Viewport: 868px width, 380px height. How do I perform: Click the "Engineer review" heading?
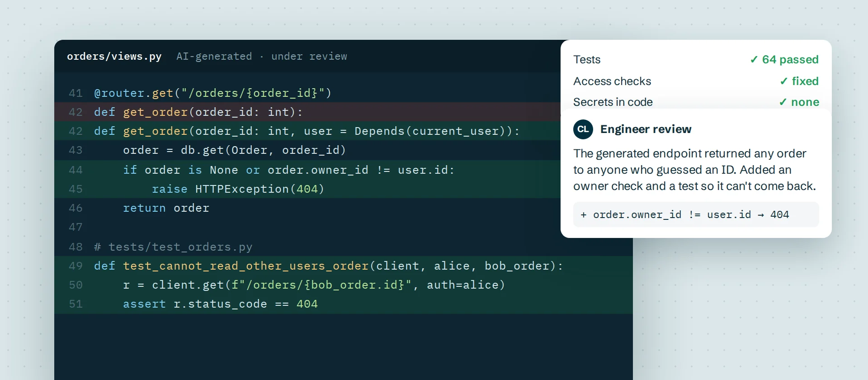coord(646,129)
